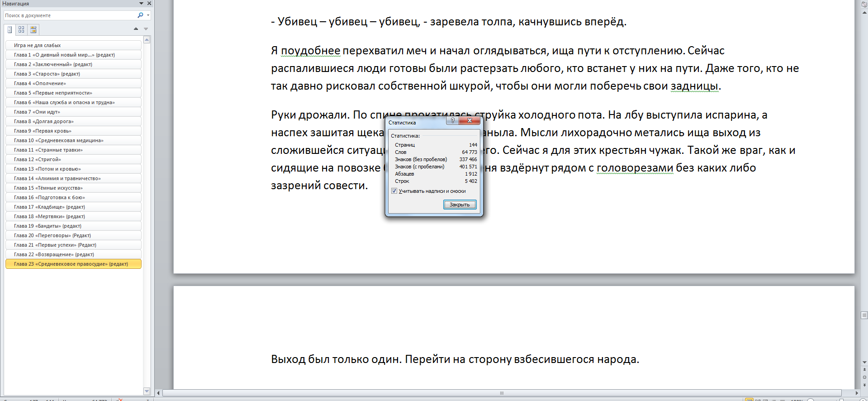This screenshot has width=868, height=401.
Task: Select 'Глава 12 «Стригой»' in navigation list
Action: point(37,159)
